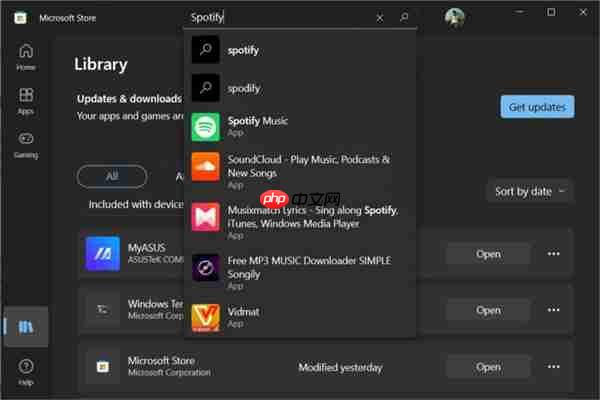Select the 'spotify' search suggestion
Viewport: 600px width, 400px height.
300,50
